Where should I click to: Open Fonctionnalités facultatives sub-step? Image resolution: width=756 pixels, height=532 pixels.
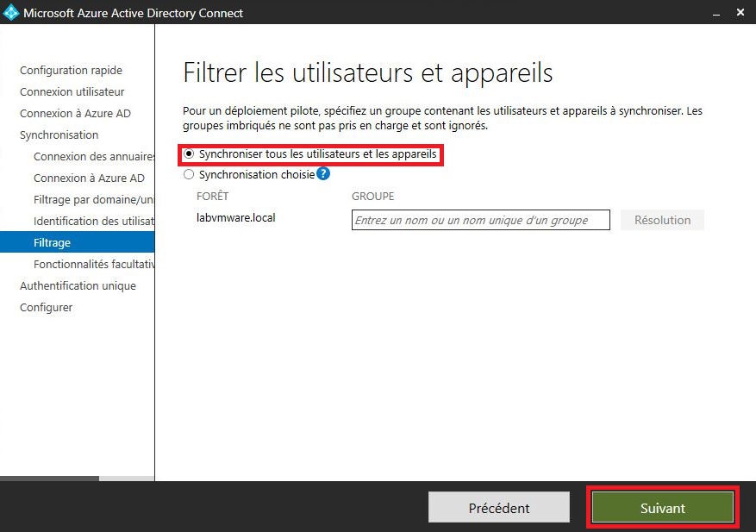(94, 265)
